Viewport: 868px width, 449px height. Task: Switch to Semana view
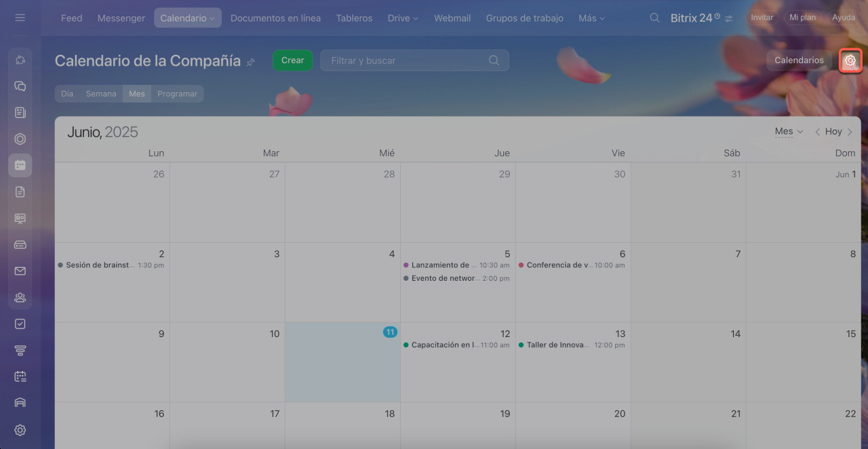101,94
